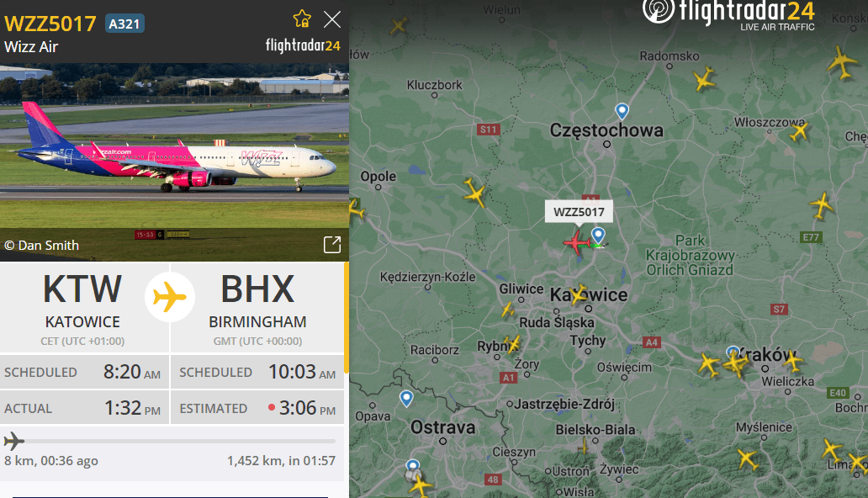The width and height of the screenshot is (868, 498).
Task: Click the WZZ5017 callsign label on map
Action: [579, 212]
